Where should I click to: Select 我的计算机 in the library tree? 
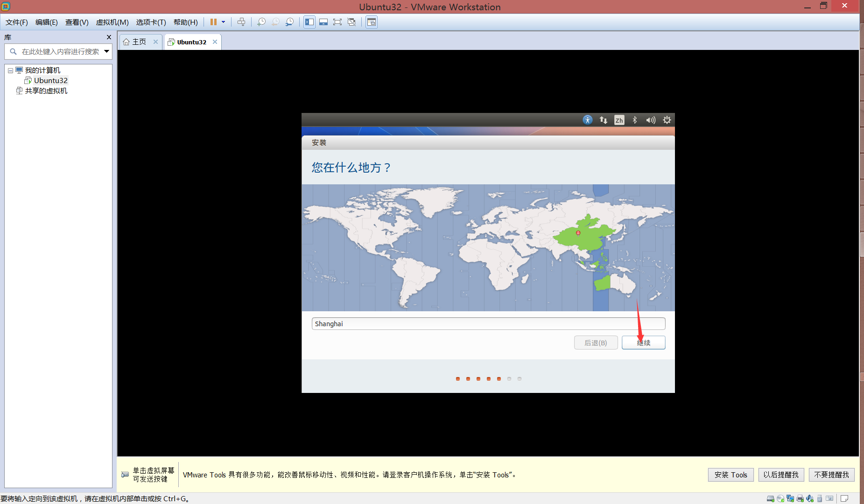(x=42, y=70)
